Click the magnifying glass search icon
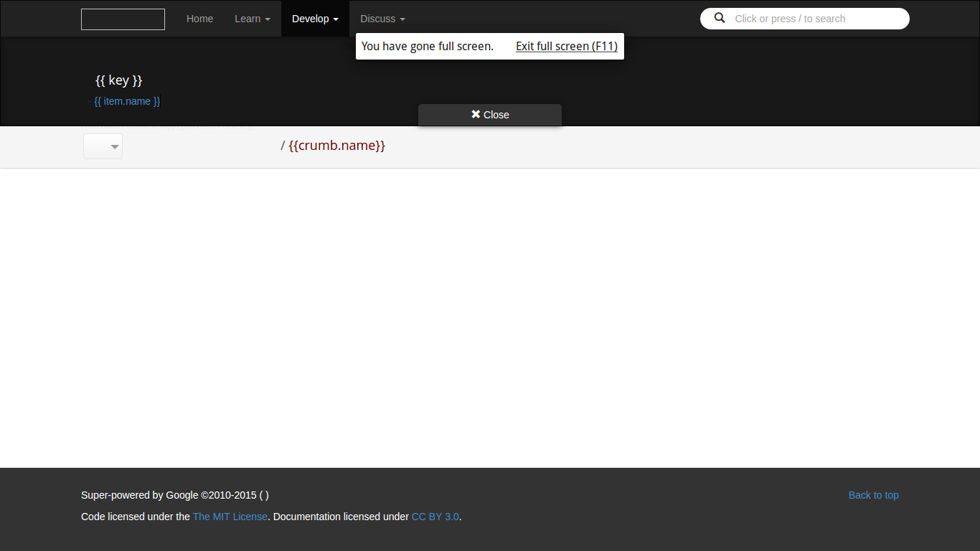Viewport: 980px width, 551px height. [720, 19]
